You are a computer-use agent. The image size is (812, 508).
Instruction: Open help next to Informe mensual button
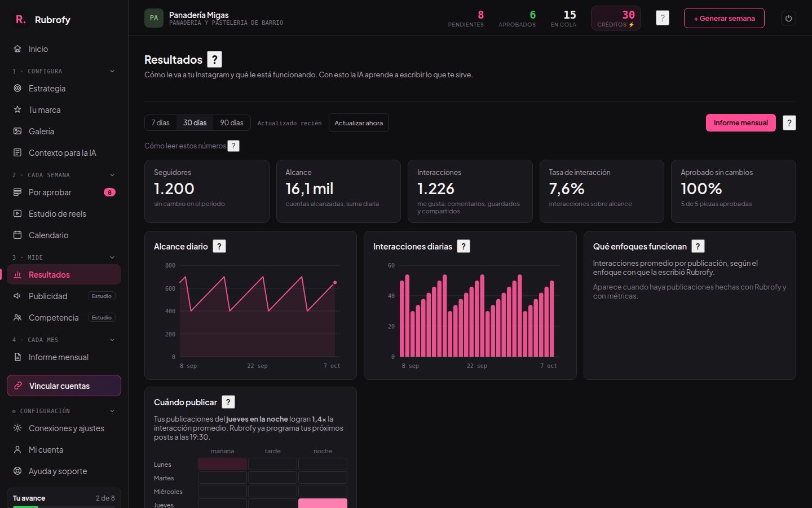point(789,122)
